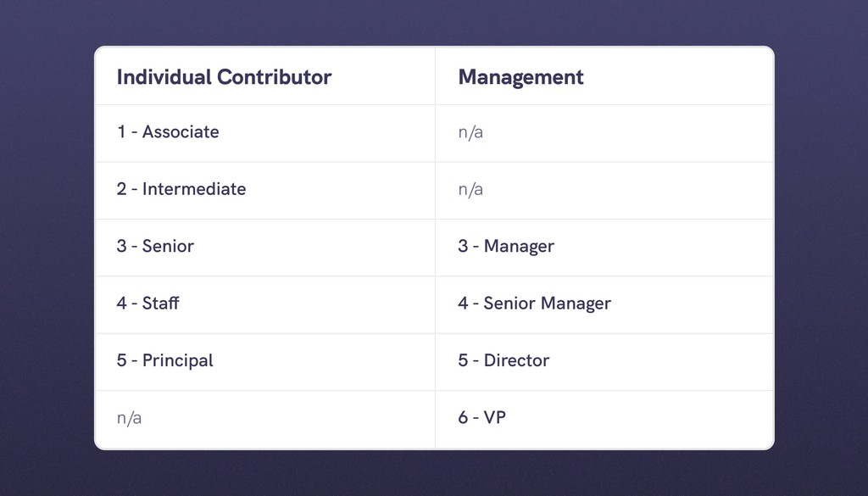Click the number 6 before VP
Viewport: 868px width, 496px height.
[x=463, y=418]
